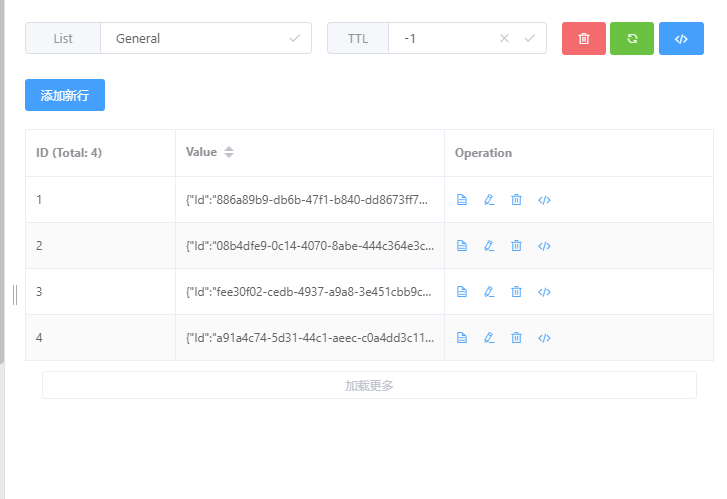Click ID cell with number 1

point(100,200)
